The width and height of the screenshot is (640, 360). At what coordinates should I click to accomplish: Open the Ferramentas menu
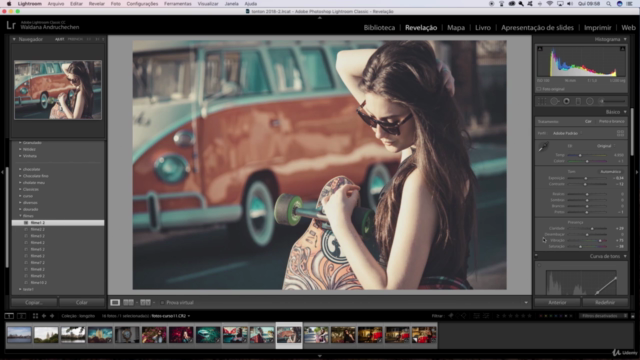tap(178, 4)
